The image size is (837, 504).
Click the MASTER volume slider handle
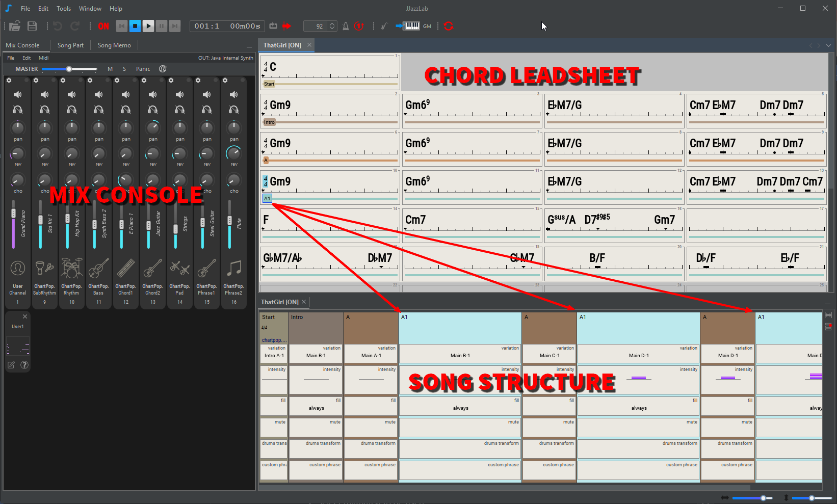[x=69, y=69]
